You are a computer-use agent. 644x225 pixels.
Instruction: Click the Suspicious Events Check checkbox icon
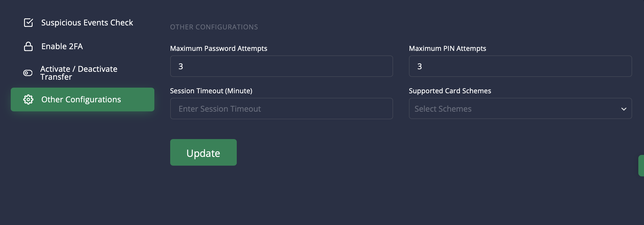[28, 23]
